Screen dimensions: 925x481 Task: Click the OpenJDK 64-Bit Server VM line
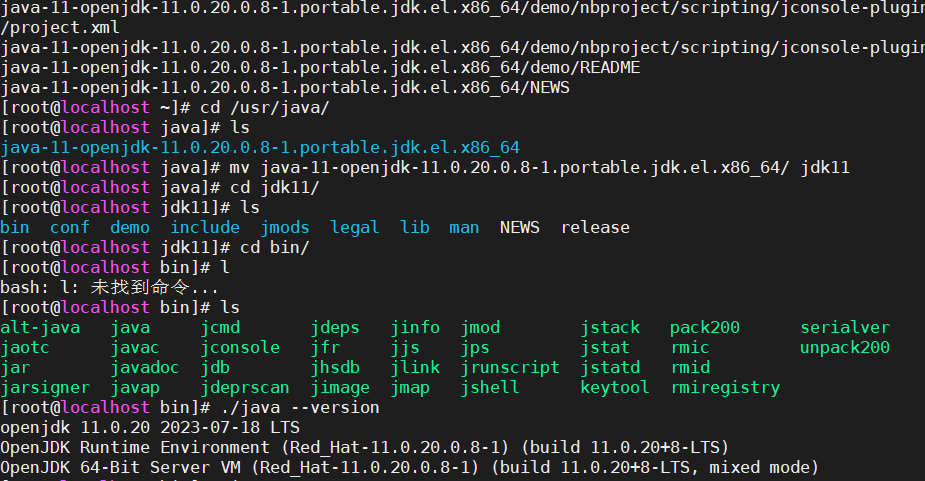[409, 467]
